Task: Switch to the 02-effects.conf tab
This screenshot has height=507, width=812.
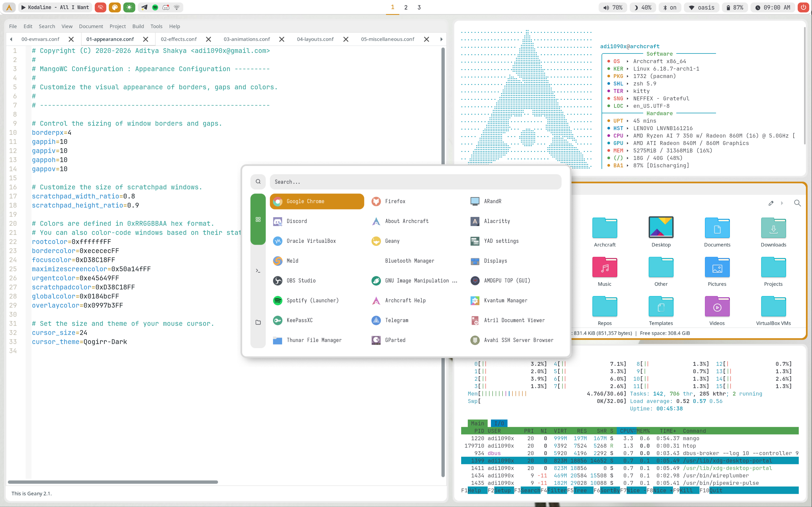Action: 178,39
